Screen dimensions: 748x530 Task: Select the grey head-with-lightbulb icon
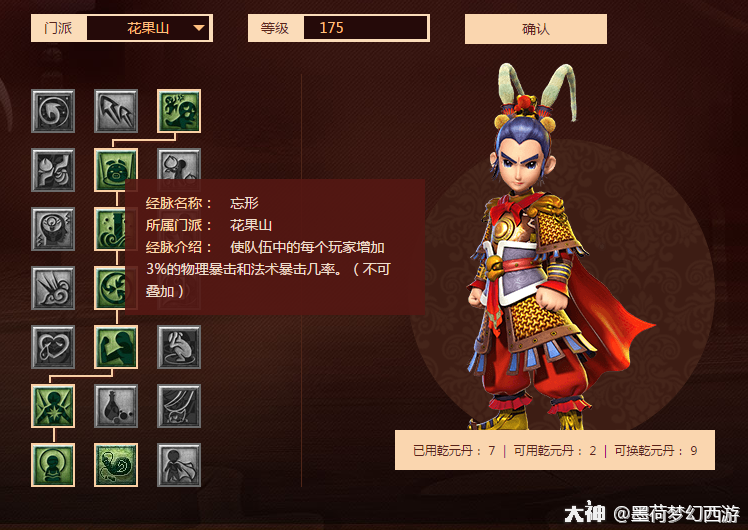click(x=53, y=229)
